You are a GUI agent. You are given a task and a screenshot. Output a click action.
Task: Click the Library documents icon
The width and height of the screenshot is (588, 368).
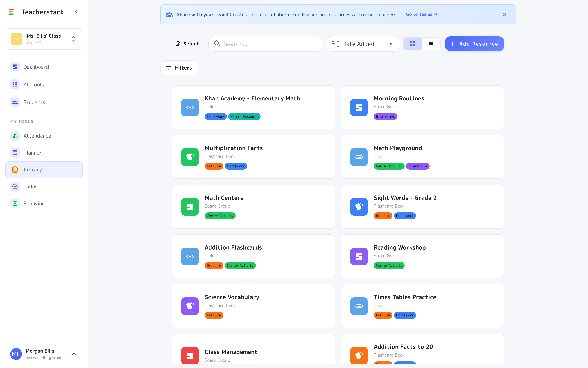(15, 170)
